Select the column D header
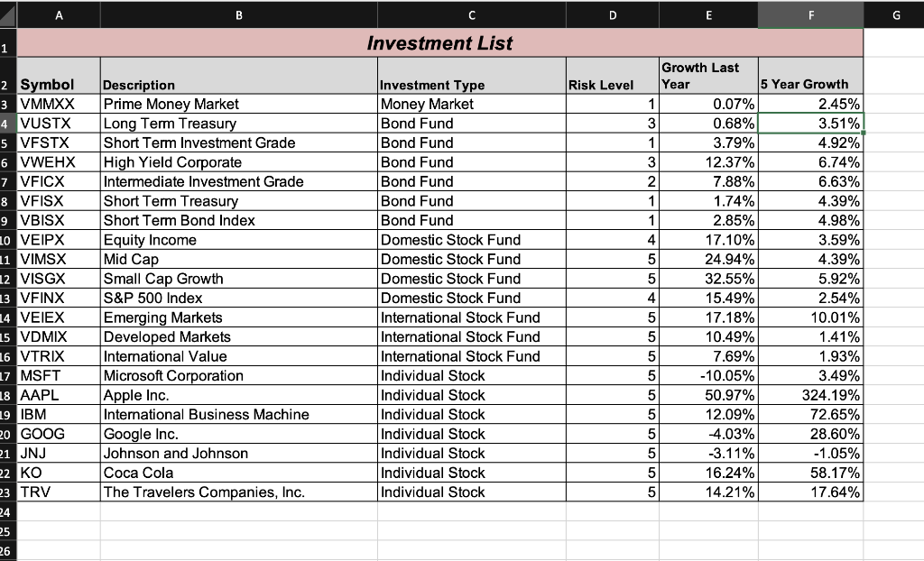Viewport: 924px width, 561px height. (612, 14)
